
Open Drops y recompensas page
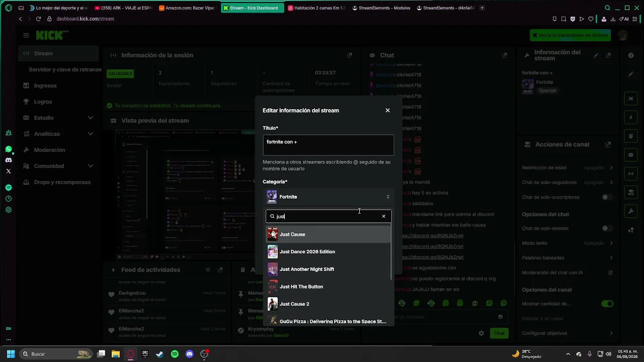58,182
